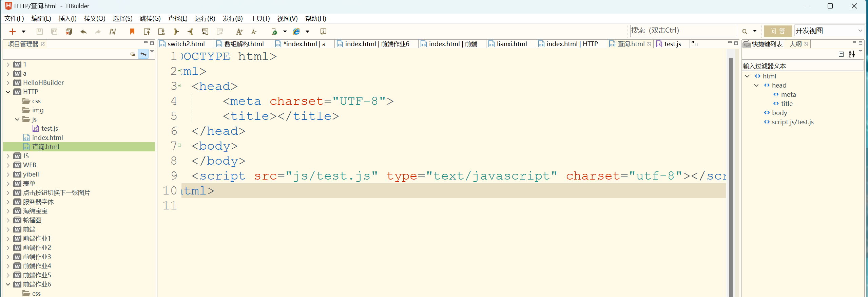This screenshot has height=297, width=868.
Task: Select the img folder in HTTP project
Action: click(38, 110)
